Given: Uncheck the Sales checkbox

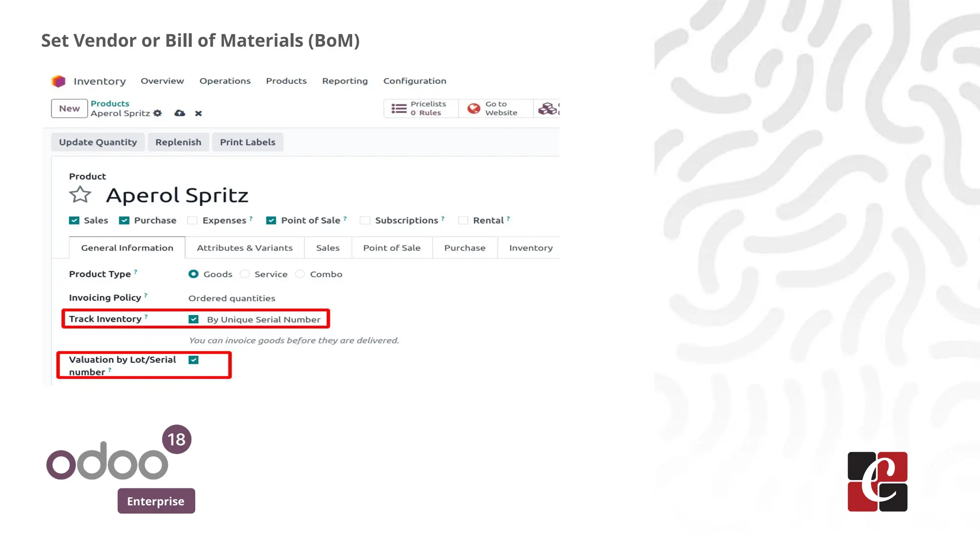Looking at the screenshot, I should (x=74, y=220).
